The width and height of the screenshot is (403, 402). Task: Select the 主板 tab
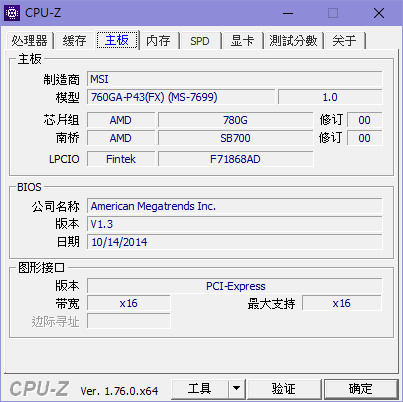click(x=117, y=40)
